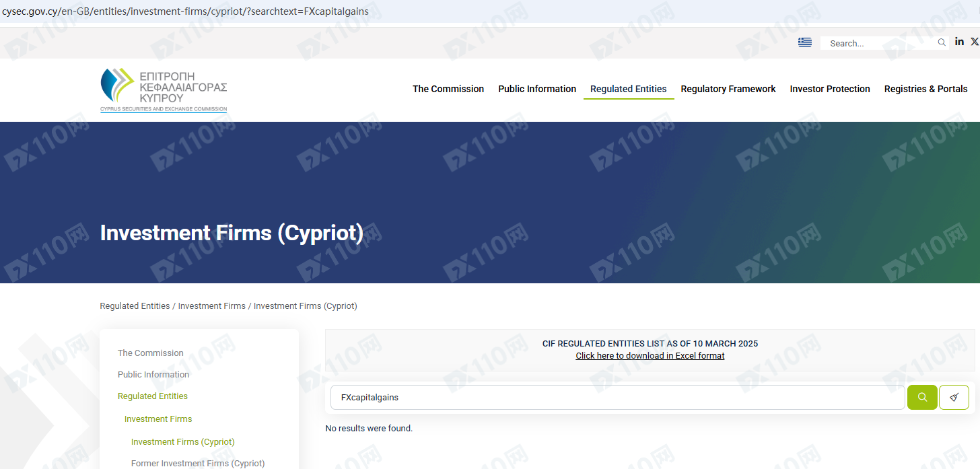Expand Registries & Portals menu
Viewport: 980px width, 469px height.
click(x=925, y=89)
